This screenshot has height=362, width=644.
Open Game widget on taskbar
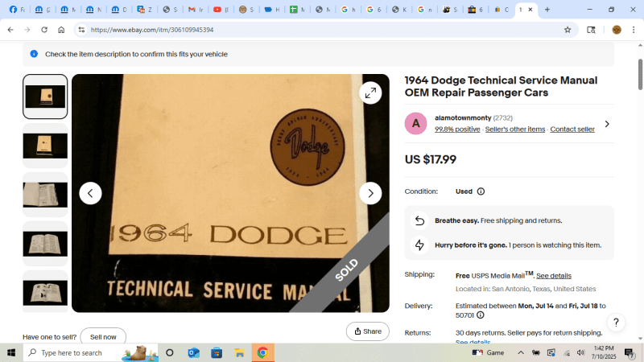489,352
